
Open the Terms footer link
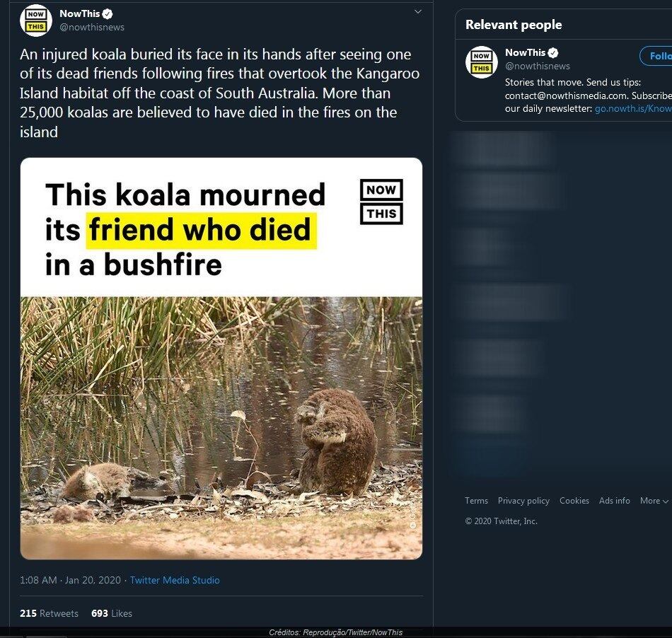(476, 501)
